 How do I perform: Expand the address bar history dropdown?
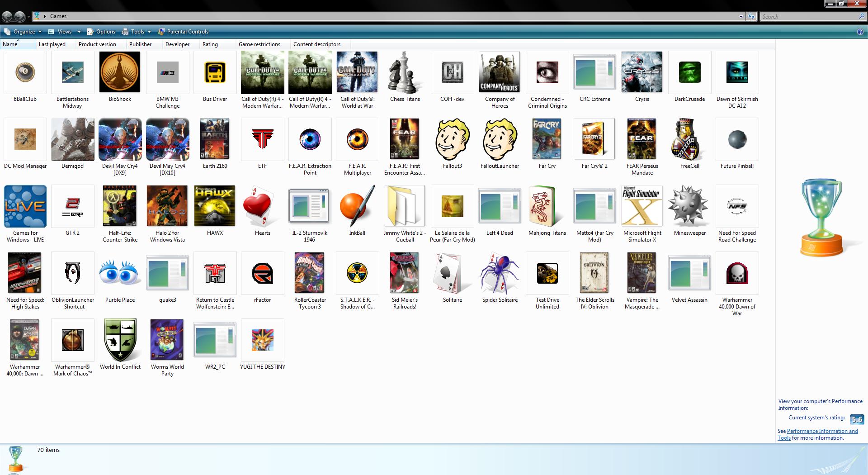741,17
